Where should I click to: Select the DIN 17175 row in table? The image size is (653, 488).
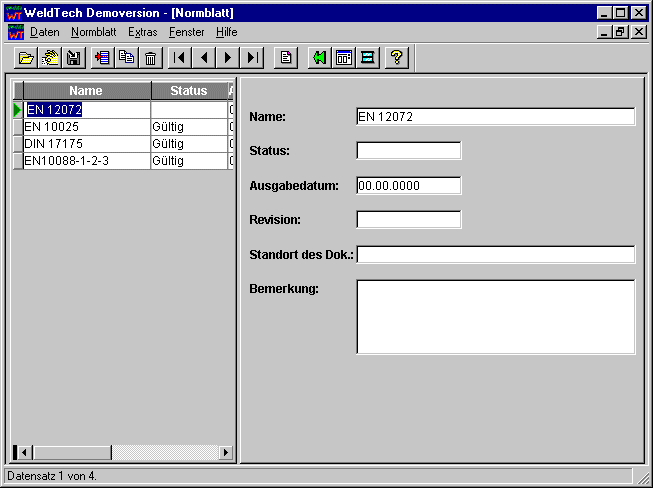[86, 144]
